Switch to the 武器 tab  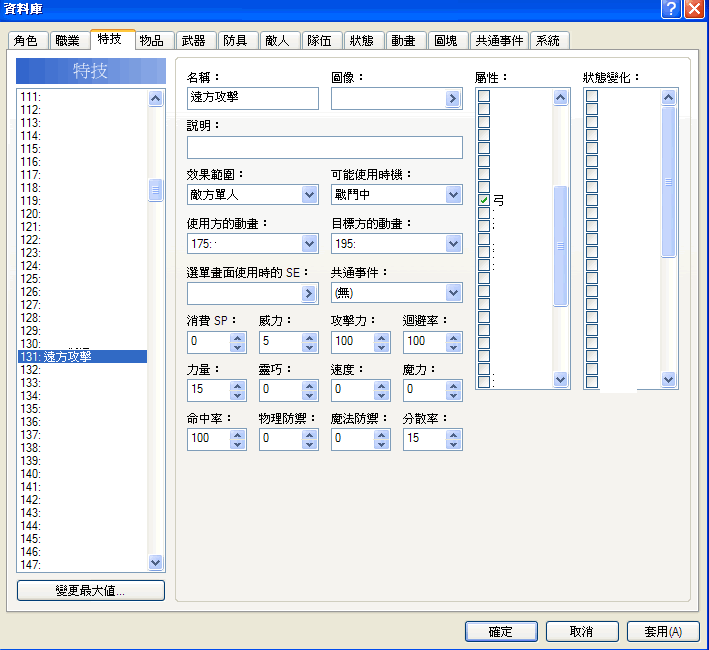194,41
